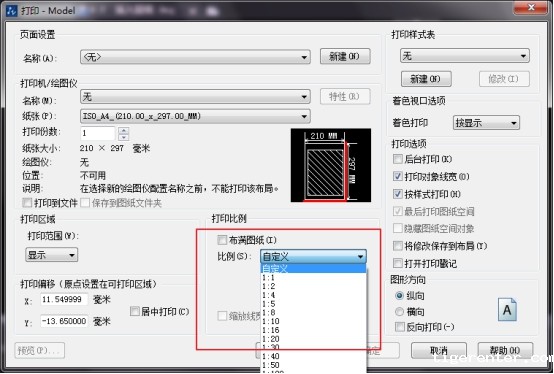The image size is (554, 374).
Task: Click the print copies number field
Action: 98,133
